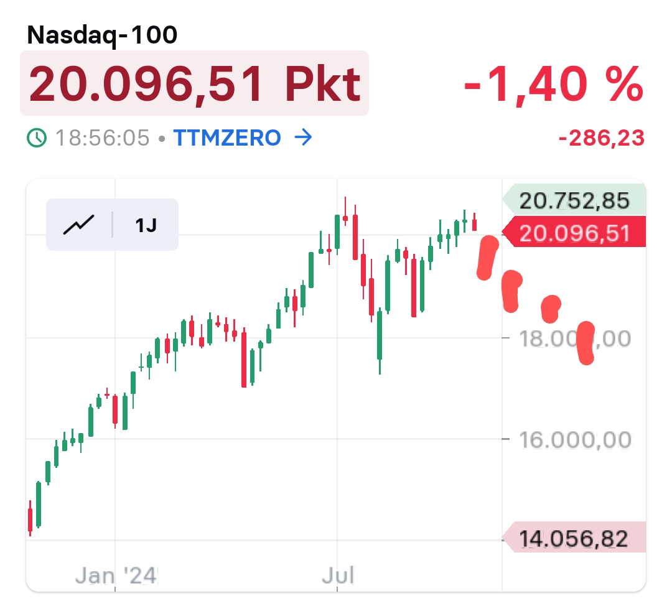
Task: Click the -1,40 % change value
Action: (553, 84)
